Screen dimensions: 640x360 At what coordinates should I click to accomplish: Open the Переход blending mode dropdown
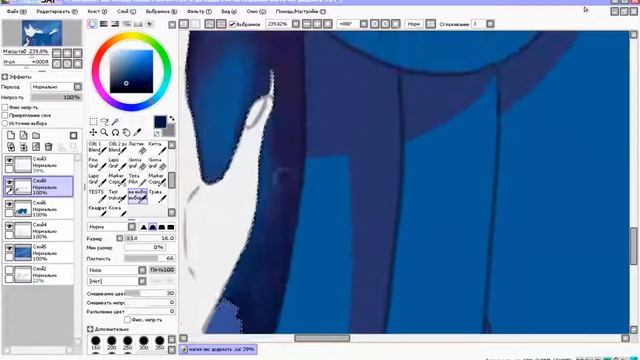(78, 87)
